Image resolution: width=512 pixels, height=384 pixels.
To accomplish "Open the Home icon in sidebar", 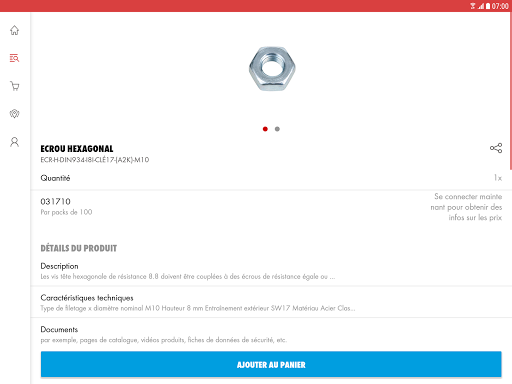I will [x=14, y=30].
